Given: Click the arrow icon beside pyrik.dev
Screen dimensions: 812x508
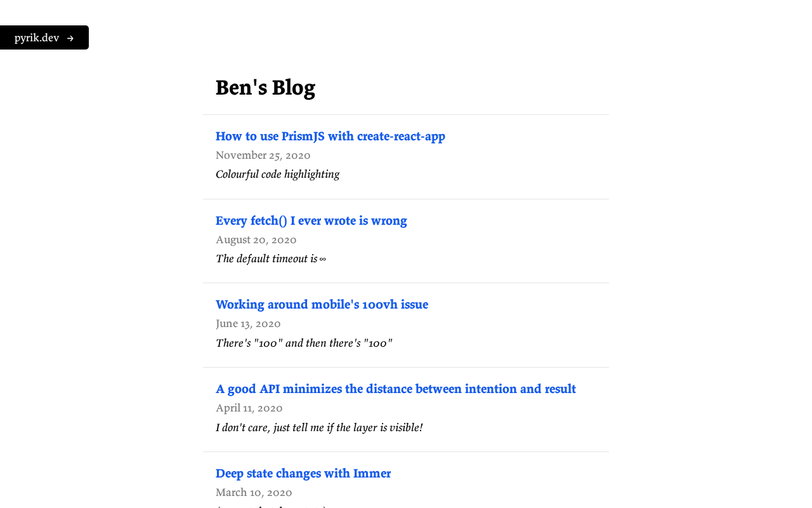Looking at the screenshot, I should (70, 38).
